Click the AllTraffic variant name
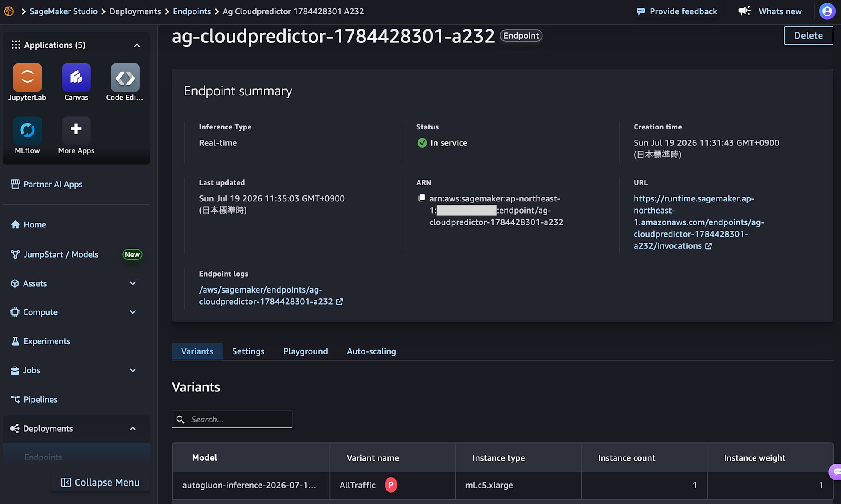Screen dimensions: 841x504 coord(357,485)
